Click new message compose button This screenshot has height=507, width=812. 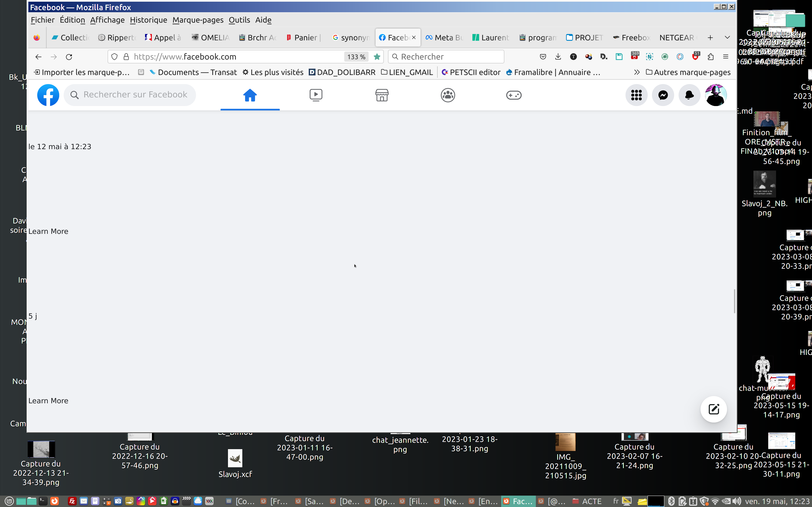tap(713, 409)
